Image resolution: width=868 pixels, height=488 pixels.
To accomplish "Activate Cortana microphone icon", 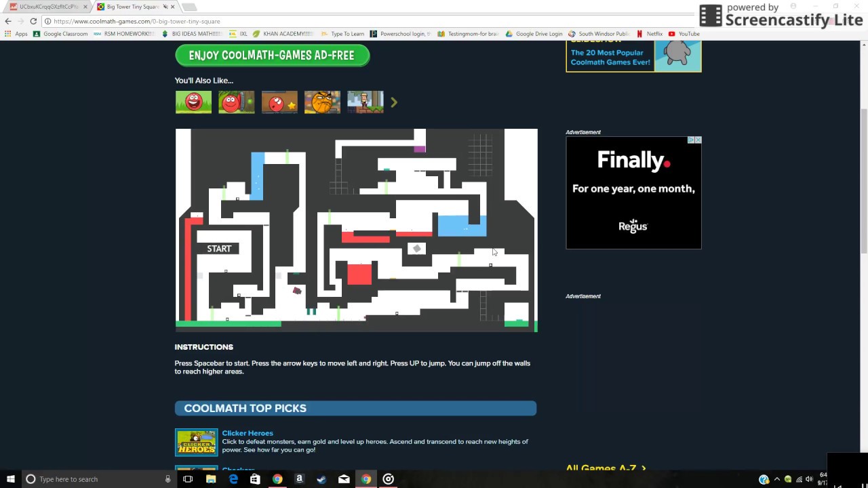I will pyautogui.click(x=167, y=479).
